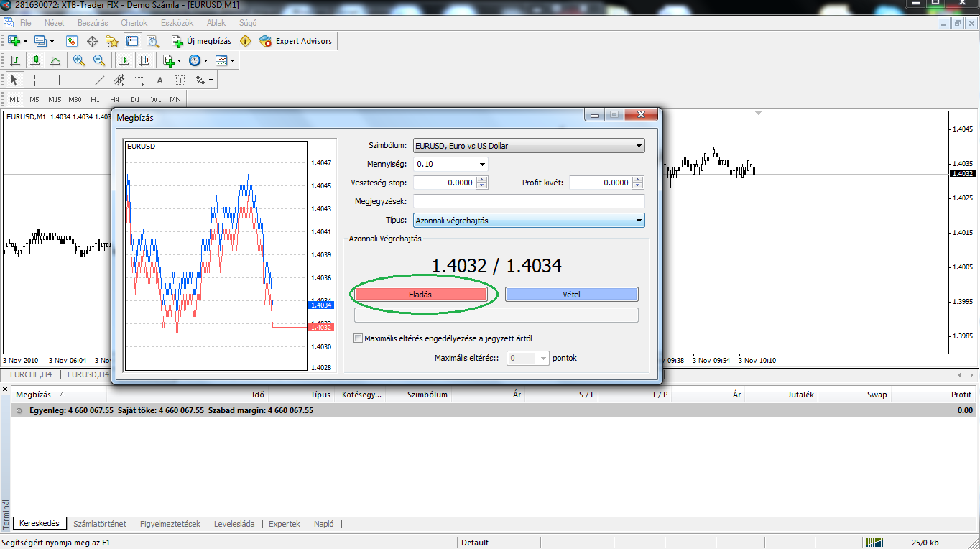Toggle chart shift from right edge

pos(144,61)
